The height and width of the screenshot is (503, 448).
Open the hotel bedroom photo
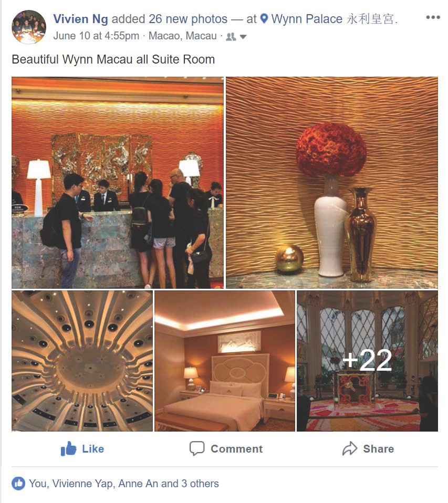(225, 361)
